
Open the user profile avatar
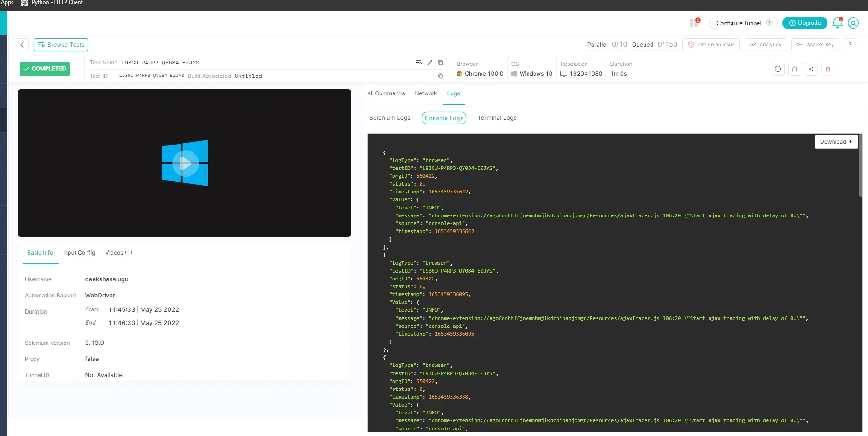853,23
